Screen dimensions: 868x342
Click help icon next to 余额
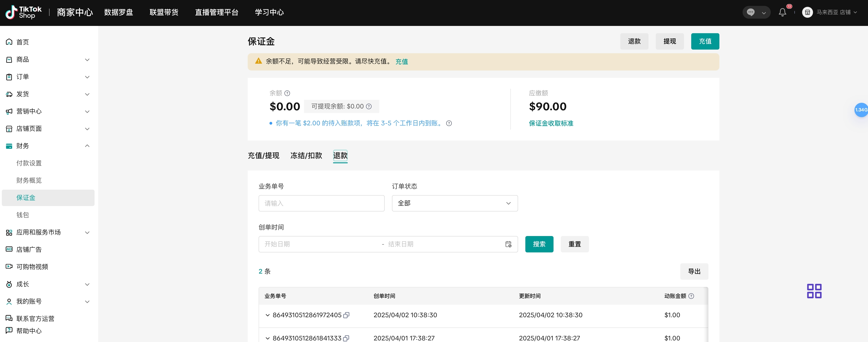287,93
